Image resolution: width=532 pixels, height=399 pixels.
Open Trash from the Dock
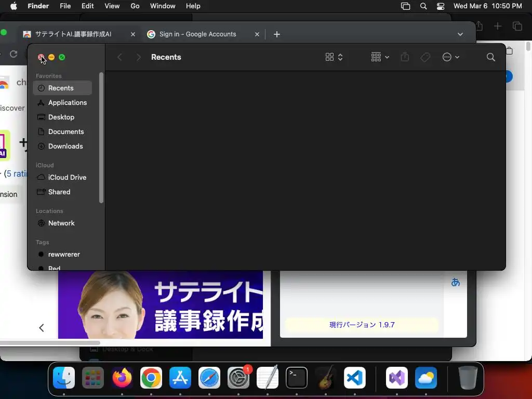coord(468,378)
